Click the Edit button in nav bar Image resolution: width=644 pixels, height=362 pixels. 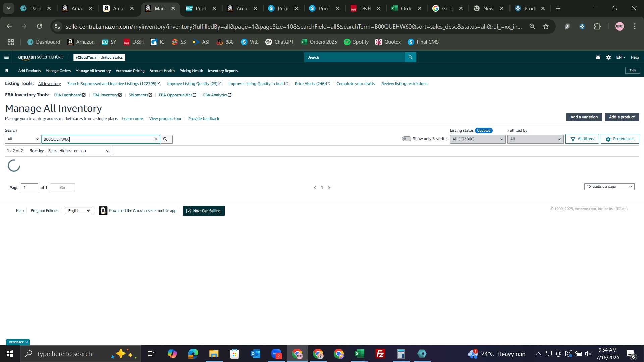pyautogui.click(x=632, y=71)
